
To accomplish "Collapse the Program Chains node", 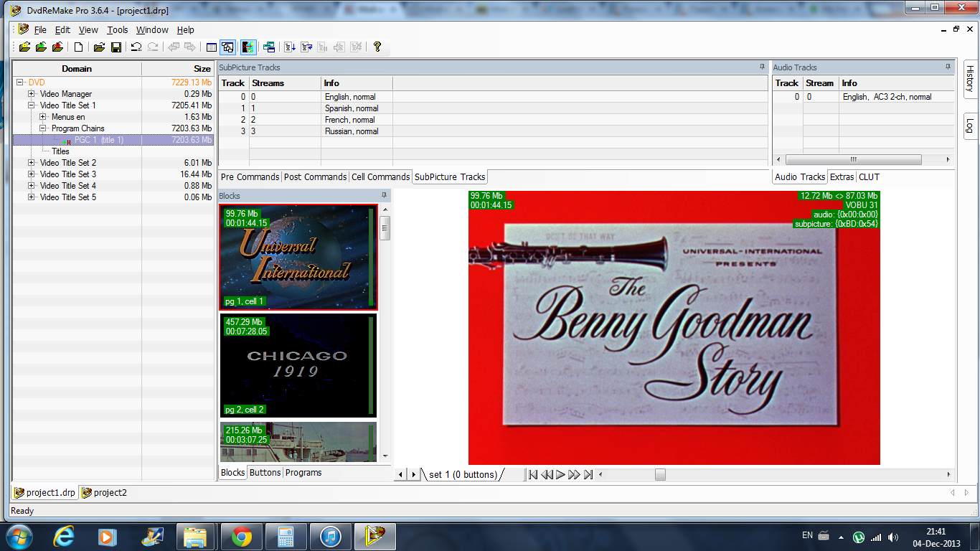I will click(43, 128).
